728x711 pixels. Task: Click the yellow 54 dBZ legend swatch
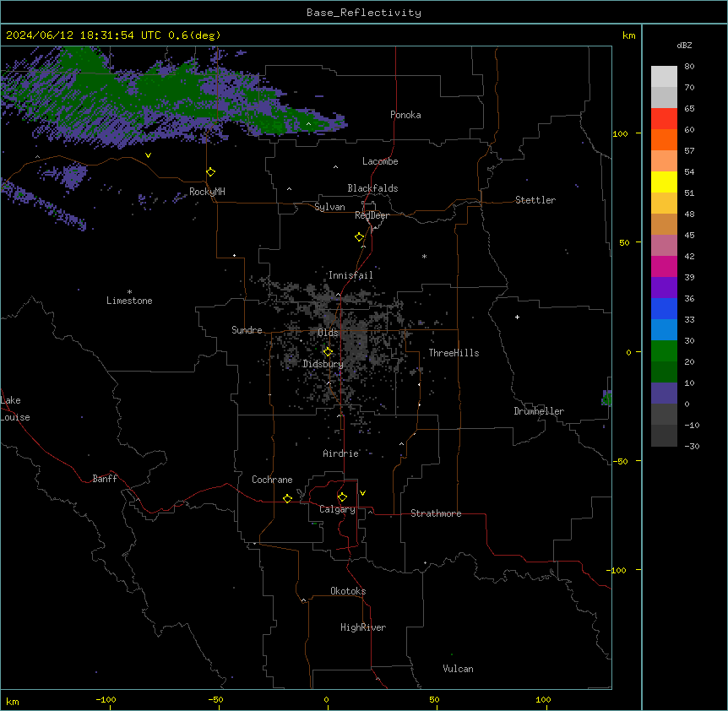click(664, 182)
